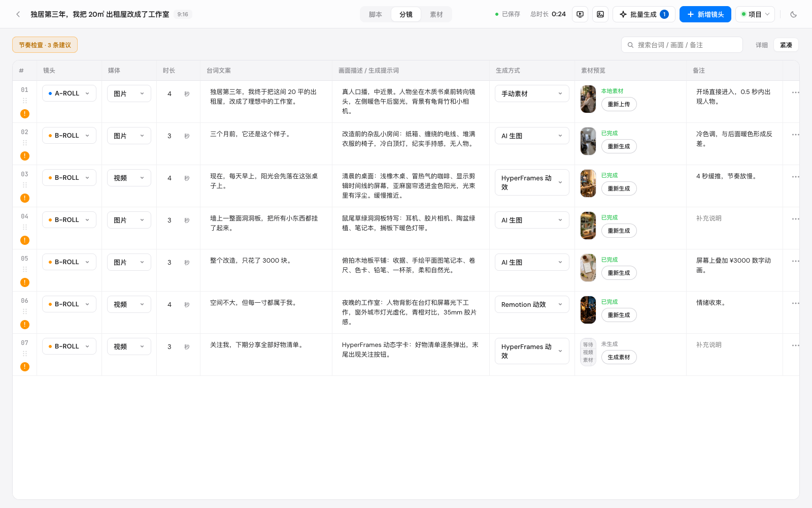Switch to the 脚本 tab
This screenshot has width=812, height=508.
(376, 14)
